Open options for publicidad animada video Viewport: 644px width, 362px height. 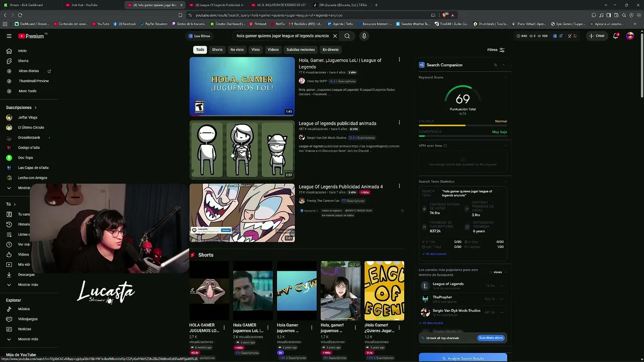point(399,123)
